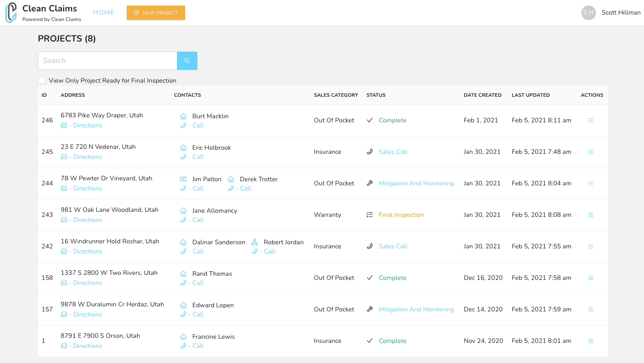Screen dimensions: 644x363
Task: Open actions menu for project 243
Action: pos(591,215)
